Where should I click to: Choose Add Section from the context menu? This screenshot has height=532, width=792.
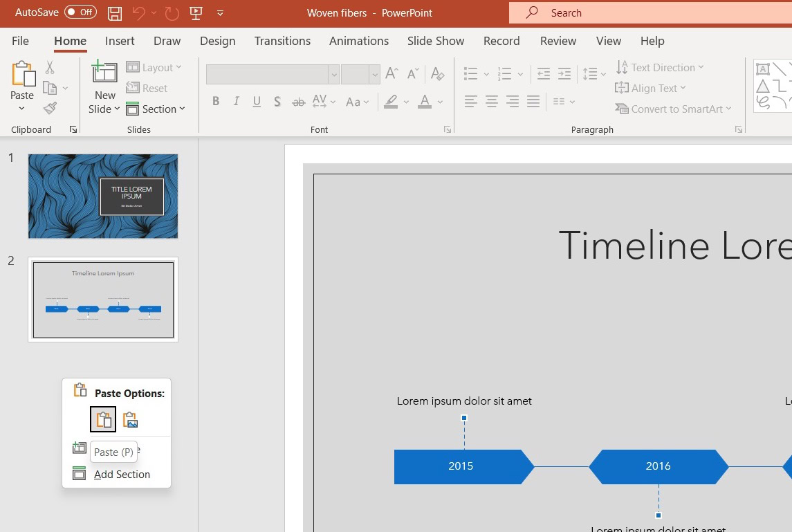(122, 474)
